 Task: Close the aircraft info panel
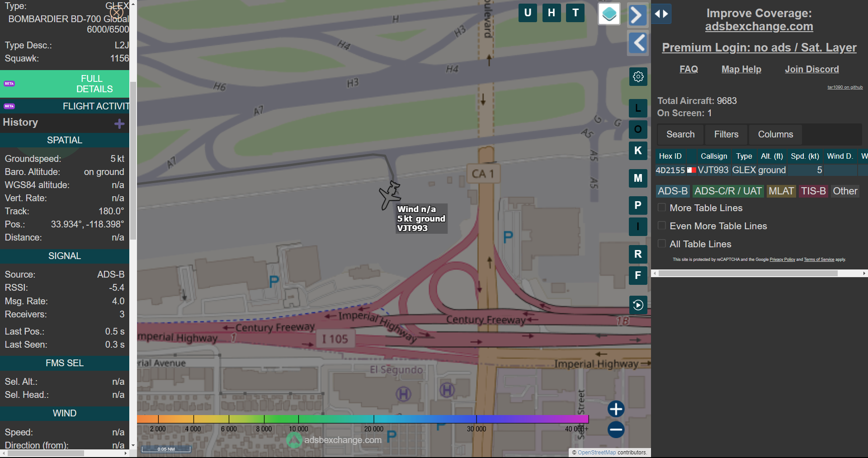point(117,12)
